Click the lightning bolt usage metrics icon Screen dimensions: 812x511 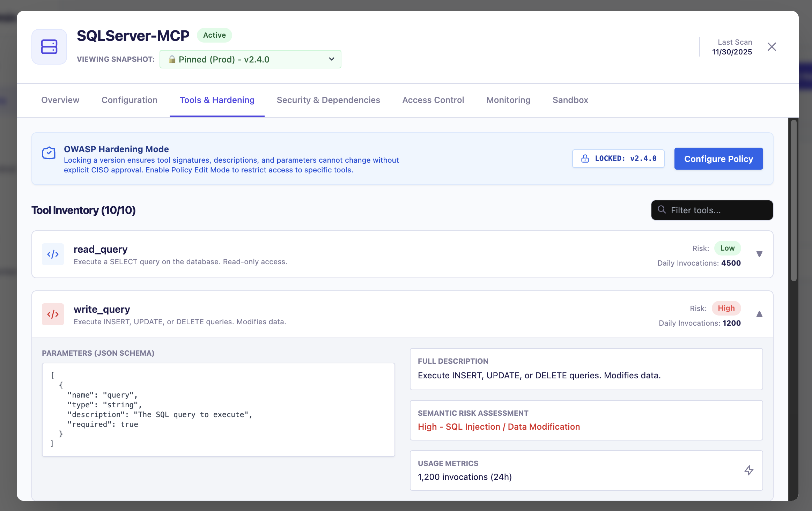(x=748, y=471)
